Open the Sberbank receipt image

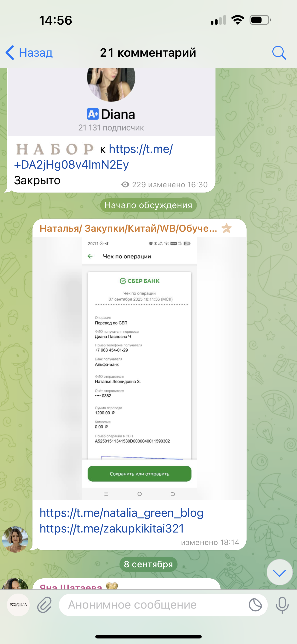(140, 368)
